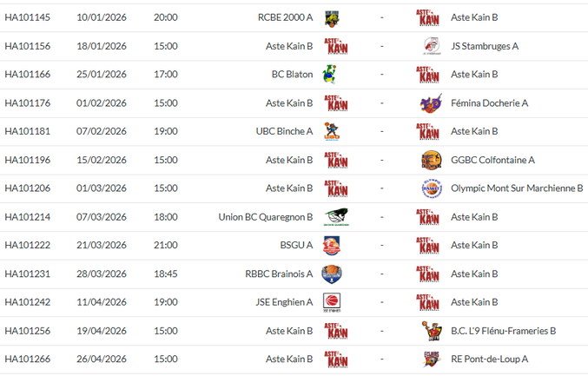Click the RBBC Brainois A logo
This screenshot has height=376, width=588.
click(332, 274)
